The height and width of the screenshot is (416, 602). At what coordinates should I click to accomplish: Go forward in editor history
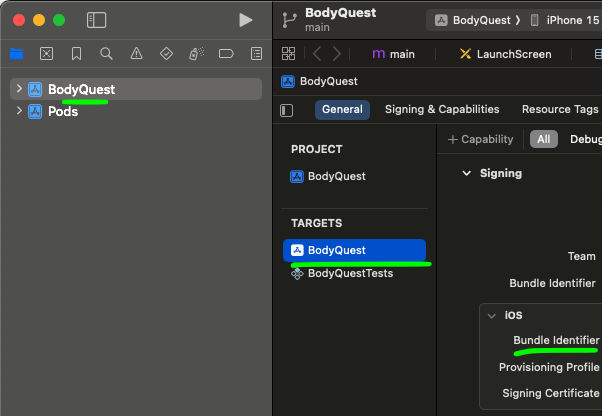click(x=336, y=54)
